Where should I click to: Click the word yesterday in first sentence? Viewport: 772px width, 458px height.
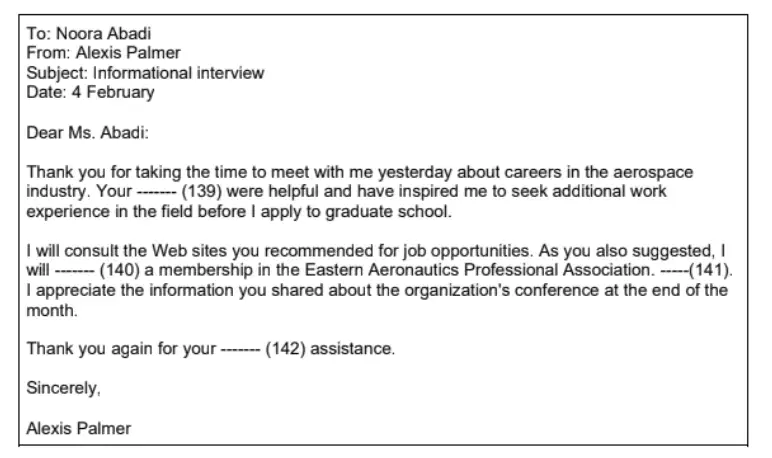(415, 172)
